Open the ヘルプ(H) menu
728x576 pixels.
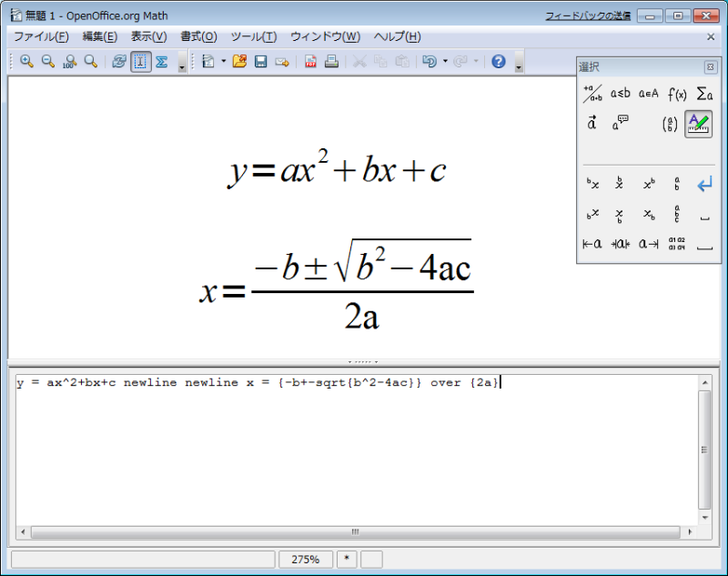tap(398, 36)
